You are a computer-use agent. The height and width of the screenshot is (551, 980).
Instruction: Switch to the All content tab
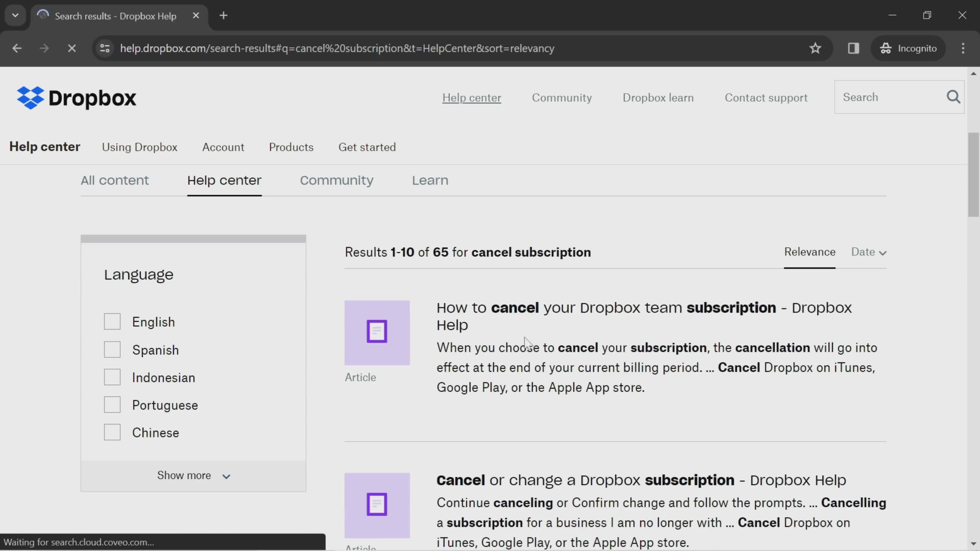coord(115,180)
